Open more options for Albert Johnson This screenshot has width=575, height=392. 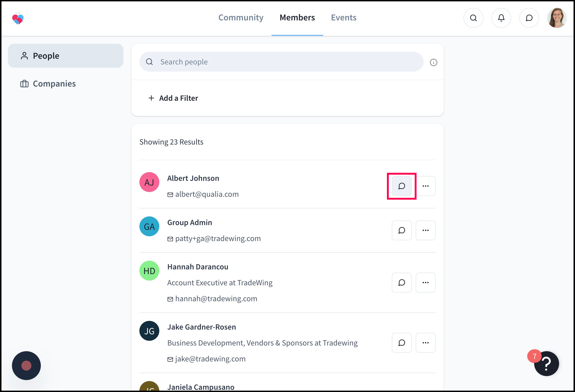tap(425, 186)
